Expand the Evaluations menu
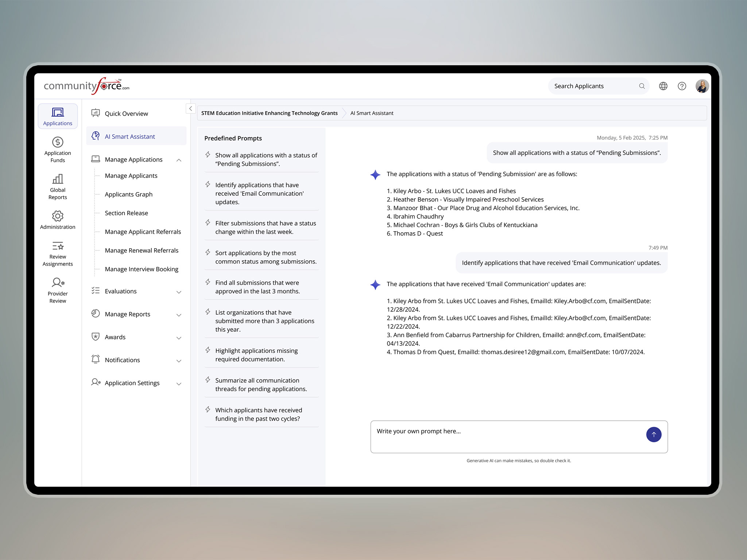Screen dimensions: 747x560 tap(179, 292)
